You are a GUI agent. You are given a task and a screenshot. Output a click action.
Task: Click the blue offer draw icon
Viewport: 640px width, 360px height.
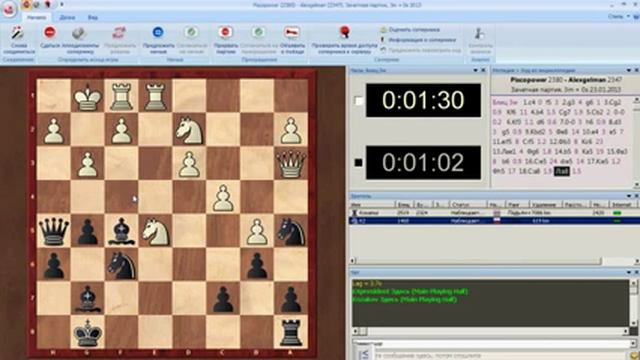point(158,32)
